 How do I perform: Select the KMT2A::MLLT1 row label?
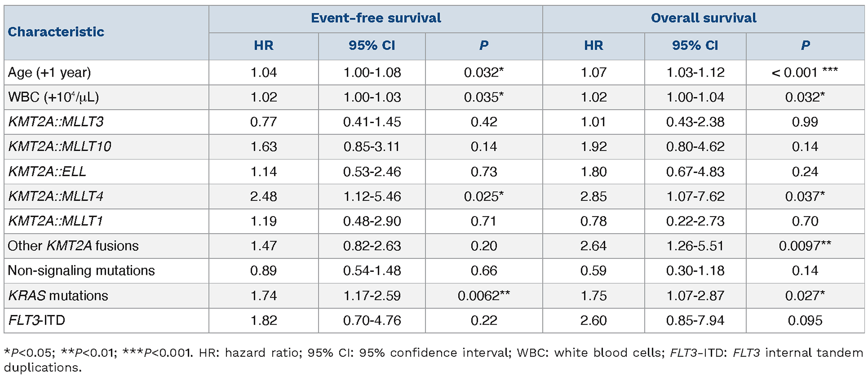pos(56,221)
